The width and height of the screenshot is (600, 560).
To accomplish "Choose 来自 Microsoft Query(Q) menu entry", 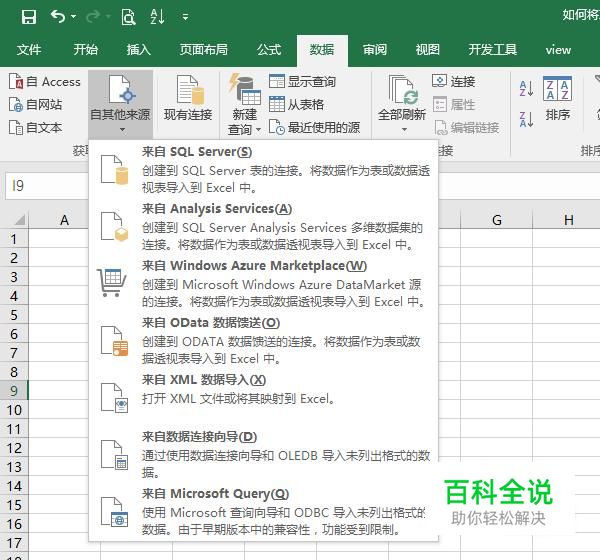I will tap(264, 511).
